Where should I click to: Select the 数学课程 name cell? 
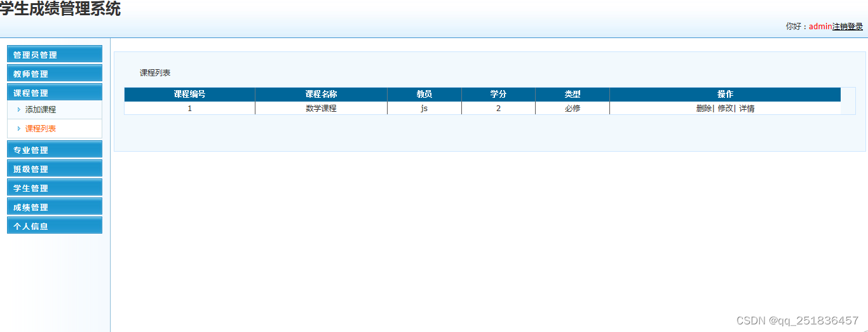[321, 109]
